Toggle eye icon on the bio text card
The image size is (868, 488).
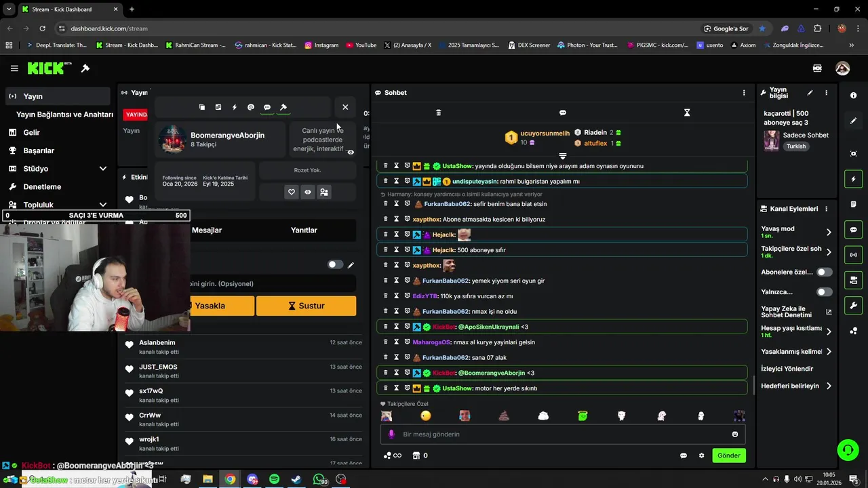point(351,152)
